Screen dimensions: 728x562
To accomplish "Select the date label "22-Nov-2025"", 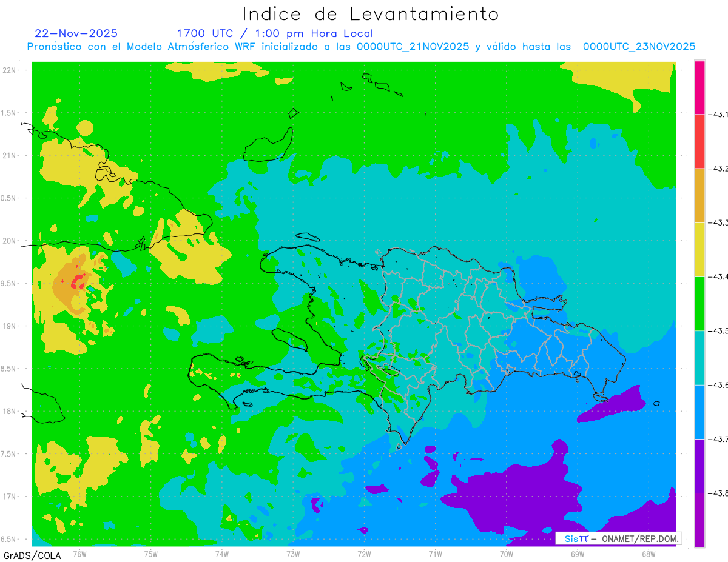I will (76, 33).
